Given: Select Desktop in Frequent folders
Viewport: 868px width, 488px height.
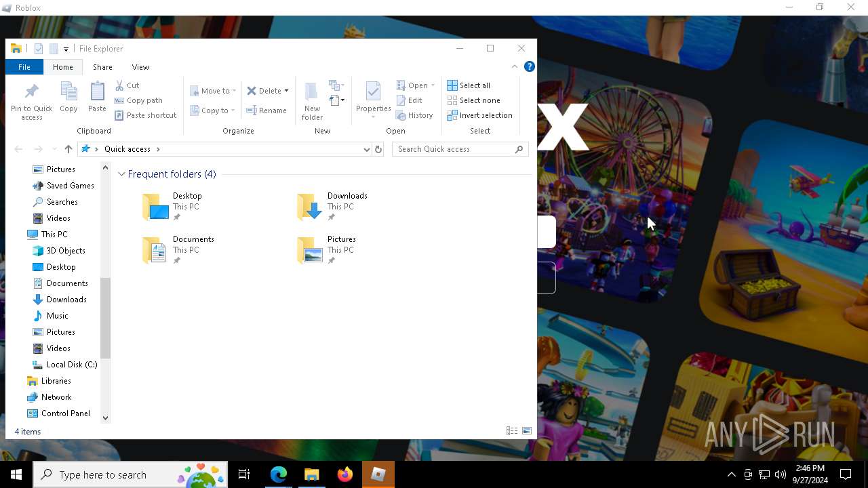Looking at the screenshot, I should pyautogui.click(x=172, y=207).
